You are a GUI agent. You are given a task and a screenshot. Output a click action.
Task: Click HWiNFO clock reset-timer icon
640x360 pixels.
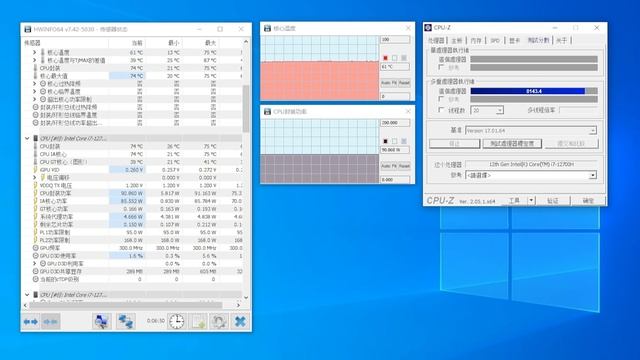pos(176,322)
